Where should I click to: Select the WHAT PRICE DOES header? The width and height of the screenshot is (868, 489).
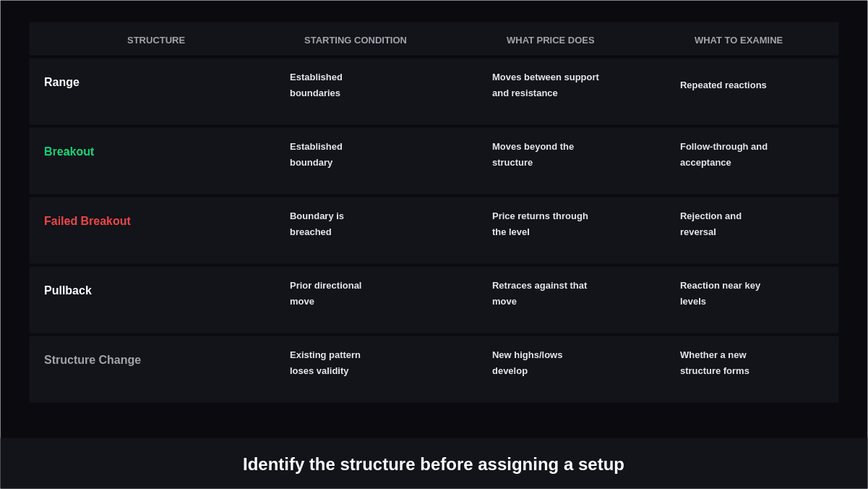point(551,41)
